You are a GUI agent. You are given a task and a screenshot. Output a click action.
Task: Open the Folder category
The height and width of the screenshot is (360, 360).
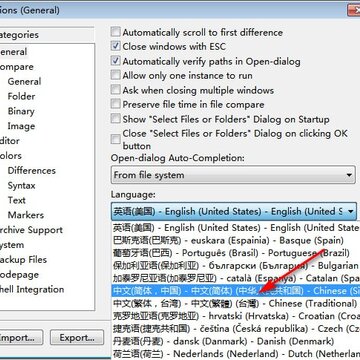pos(21,96)
